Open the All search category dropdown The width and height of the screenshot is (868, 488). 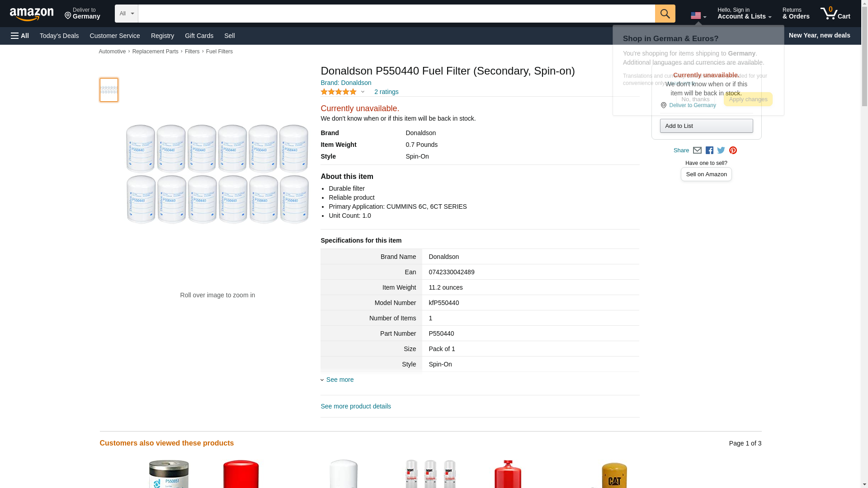tap(126, 14)
